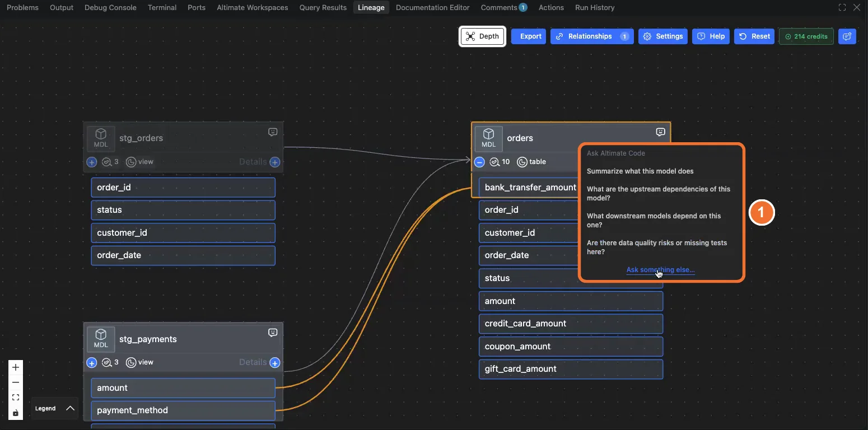Select payment_method column in stg_payments
Image resolution: width=868 pixels, height=430 pixels.
tap(183, 410)
